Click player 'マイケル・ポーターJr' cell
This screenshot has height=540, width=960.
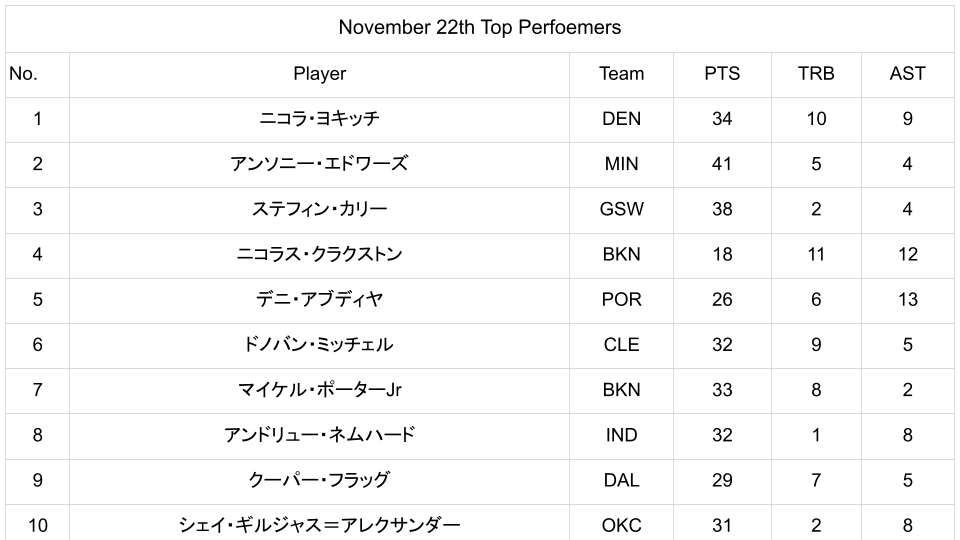(319, 390)
